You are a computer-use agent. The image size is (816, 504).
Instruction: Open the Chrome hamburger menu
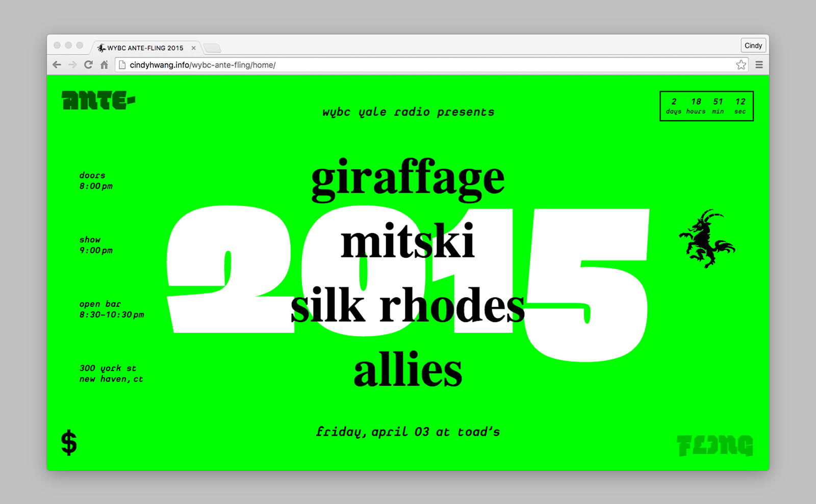759,65
